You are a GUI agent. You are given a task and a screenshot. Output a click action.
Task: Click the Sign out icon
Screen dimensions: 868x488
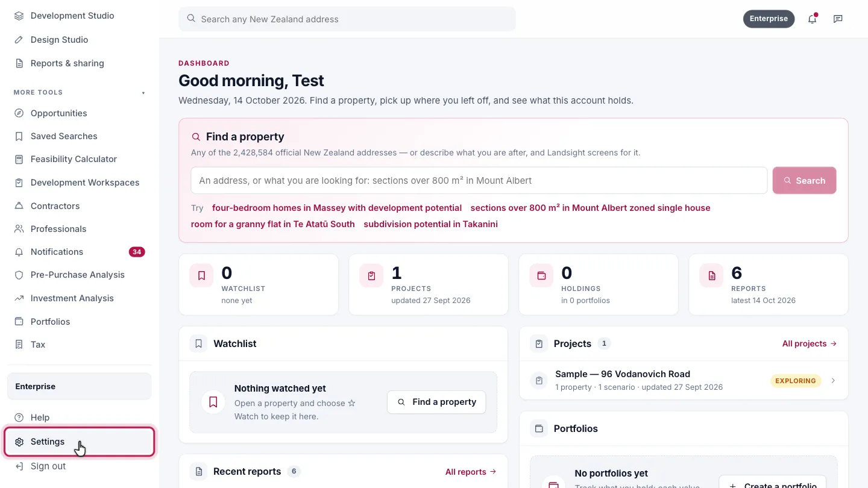click(x=19, y=466)
